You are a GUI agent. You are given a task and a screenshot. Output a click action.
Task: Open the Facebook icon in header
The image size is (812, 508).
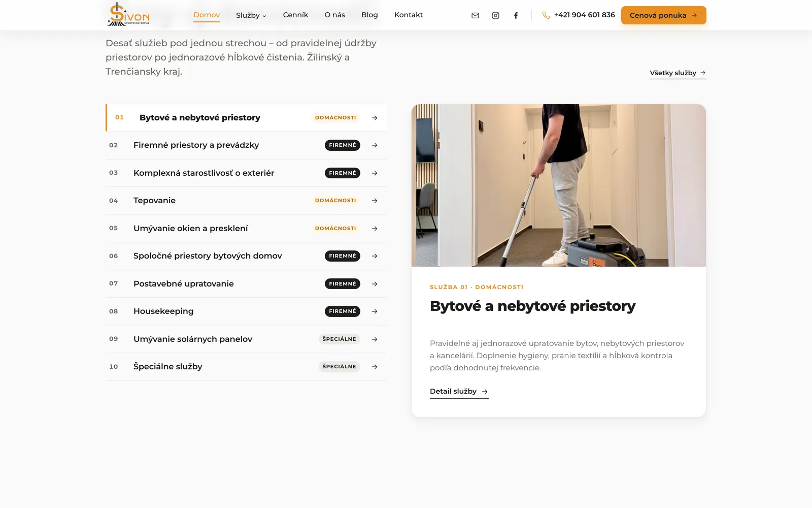click(x=516, y=15)
